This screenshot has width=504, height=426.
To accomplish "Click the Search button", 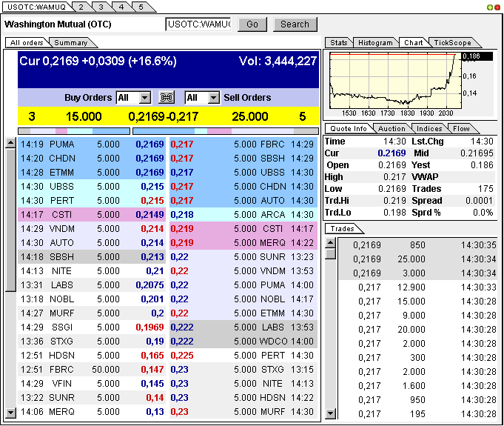I will pos(295,24).
